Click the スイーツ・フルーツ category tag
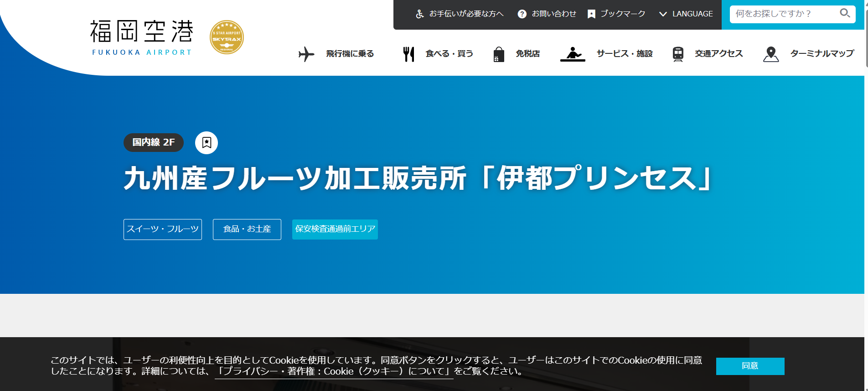The height and width of the screenshot is (391, 868). click(x=163, y=229)
